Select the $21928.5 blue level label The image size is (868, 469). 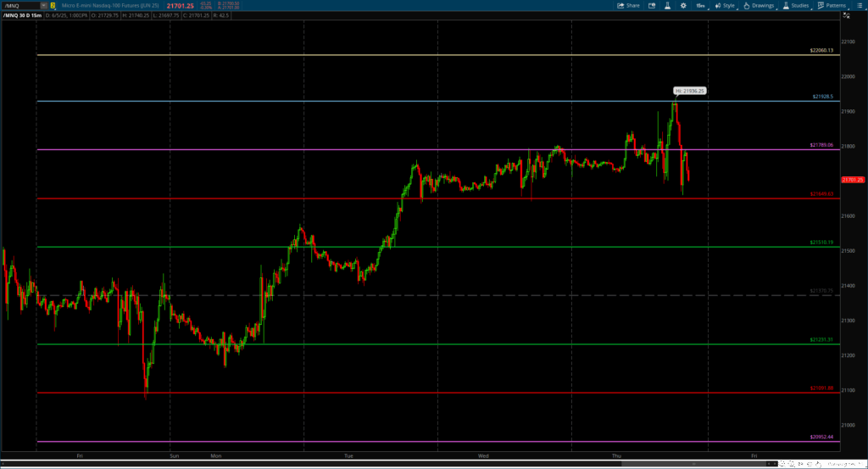tap(822, 97)
